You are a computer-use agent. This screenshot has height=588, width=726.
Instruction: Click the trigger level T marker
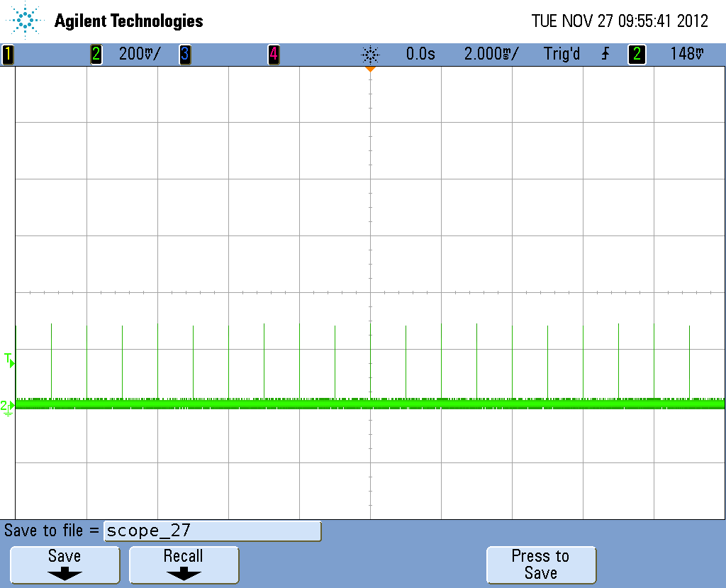[x=9, y=360]
